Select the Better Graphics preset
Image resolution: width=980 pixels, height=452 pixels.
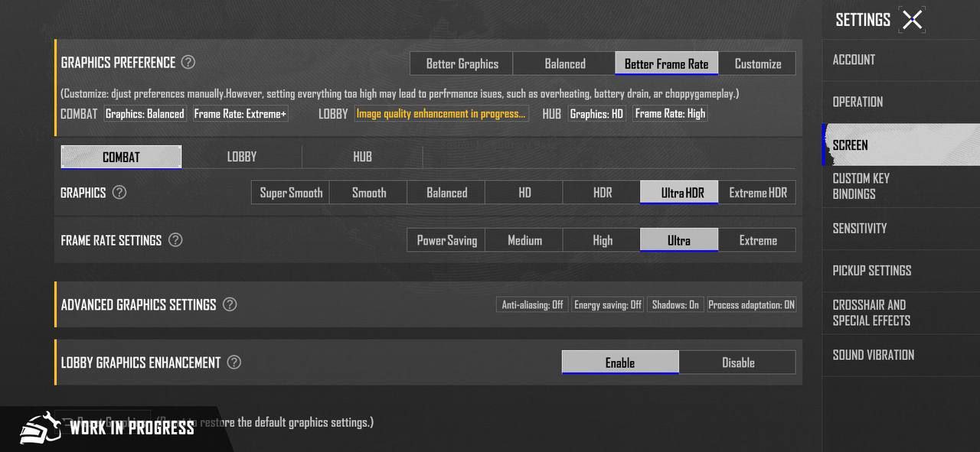(x=462, y=63)
